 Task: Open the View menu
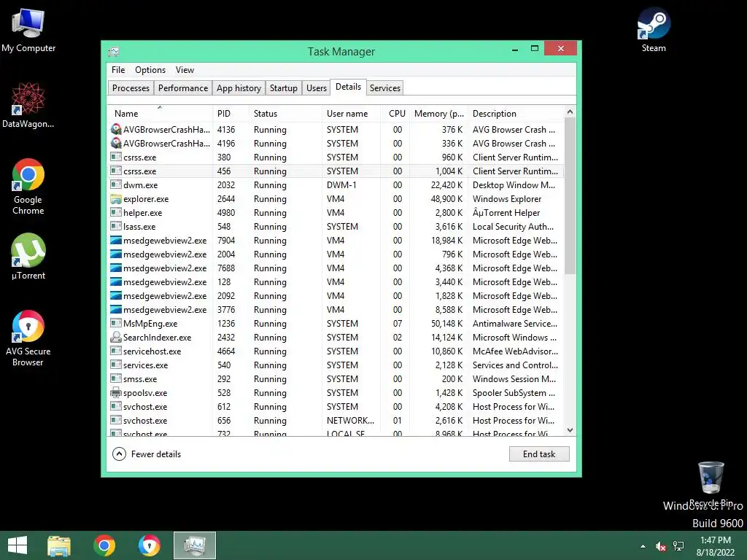pos(185,70)
